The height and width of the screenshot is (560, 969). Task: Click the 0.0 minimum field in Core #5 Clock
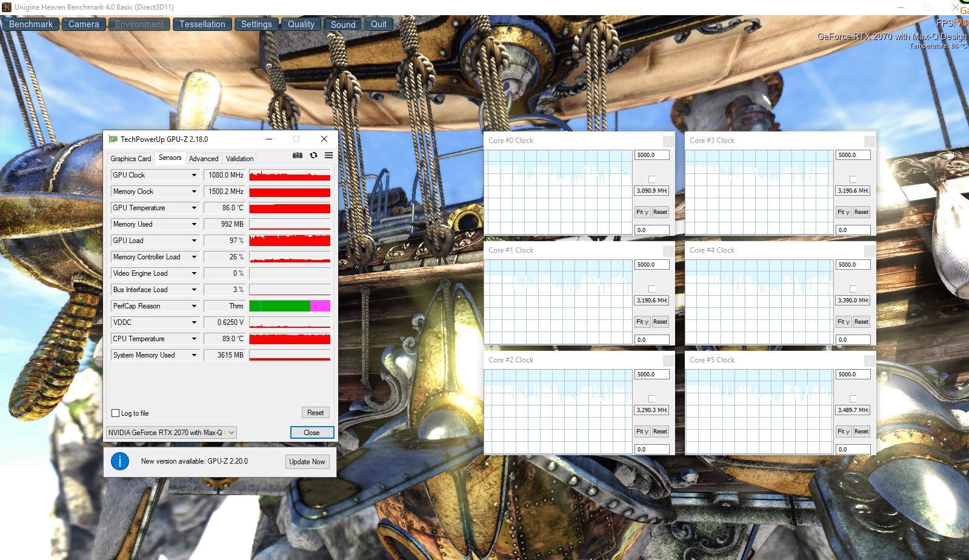point(853,450)
